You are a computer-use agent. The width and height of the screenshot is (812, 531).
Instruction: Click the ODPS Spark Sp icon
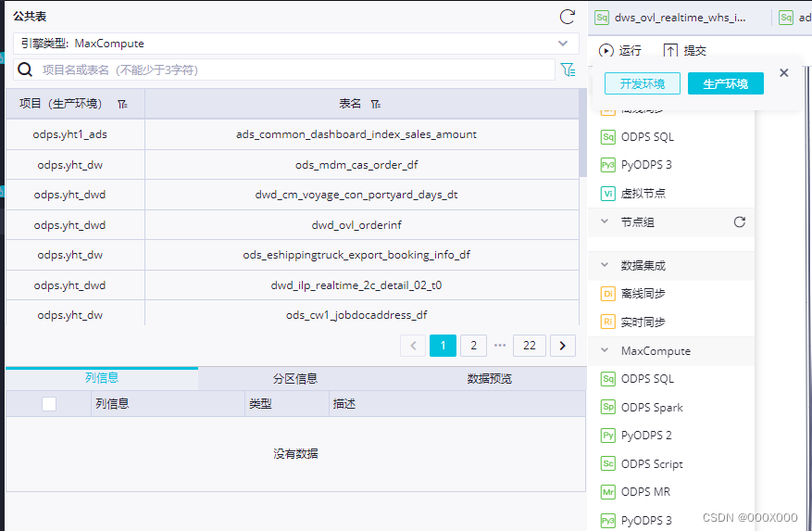coord(608,407)
